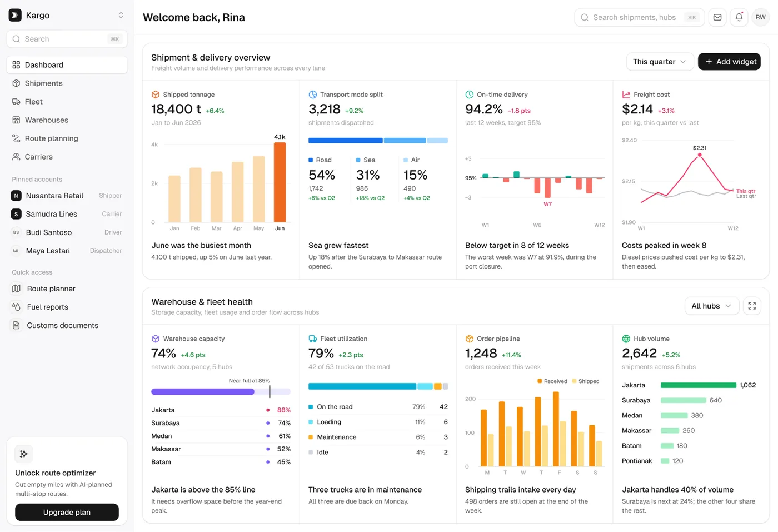Open the All hubs dropdown

click(712, 306)
